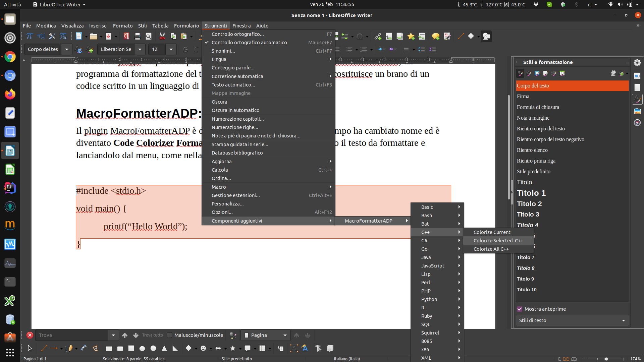This screenshot has height=362, width=644.
Task: Open the it keyboard layout indicator
Action: pos(592,4)
